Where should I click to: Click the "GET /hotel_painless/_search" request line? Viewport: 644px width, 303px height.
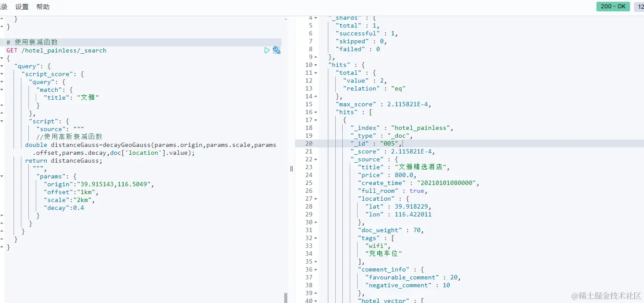tap(56, 50)
